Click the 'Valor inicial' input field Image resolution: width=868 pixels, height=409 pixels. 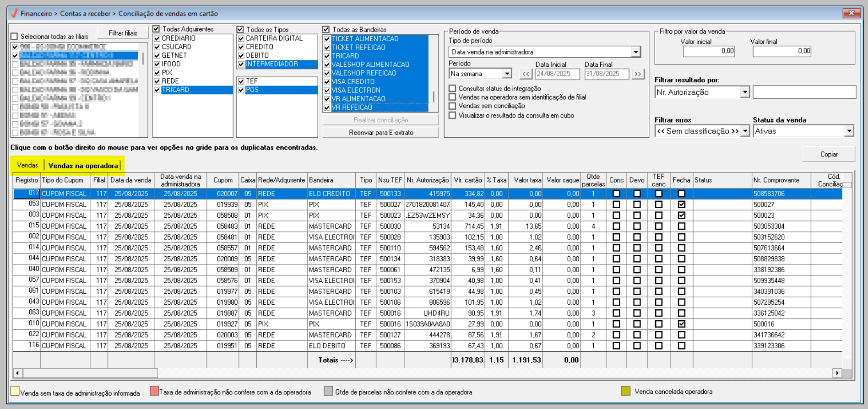pyautogui.click(x=709, y=51)
